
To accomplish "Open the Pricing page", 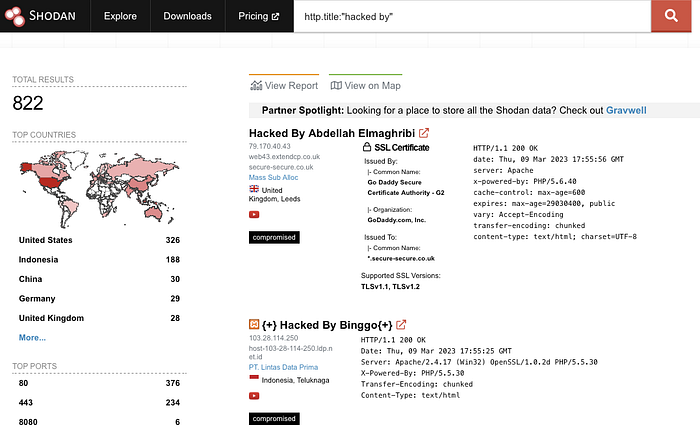I will [258, 16].
